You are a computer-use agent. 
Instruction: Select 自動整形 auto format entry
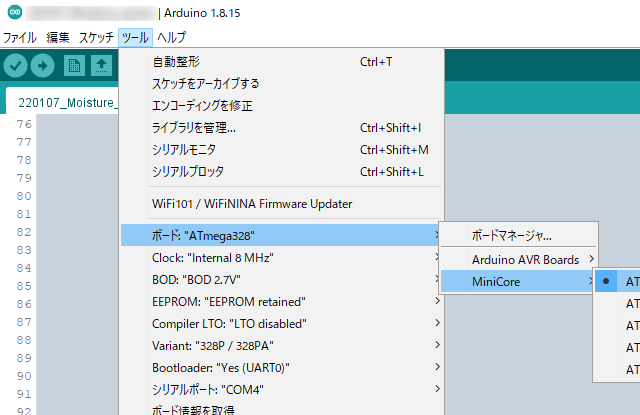175,62
